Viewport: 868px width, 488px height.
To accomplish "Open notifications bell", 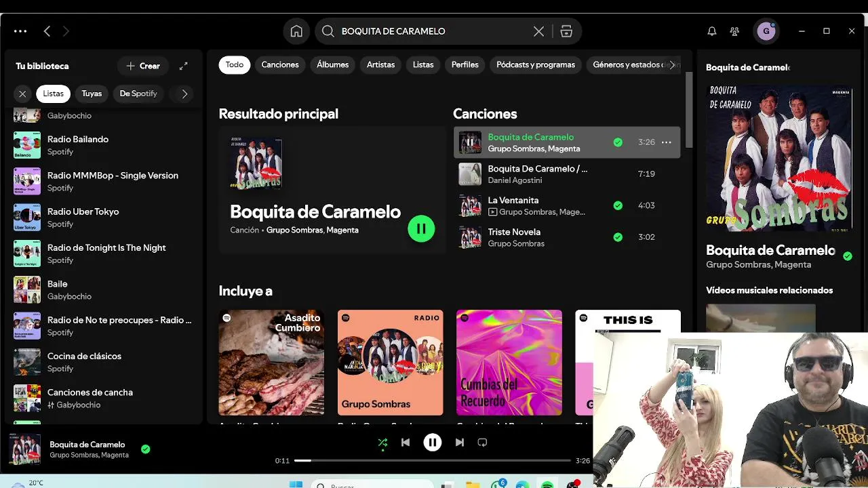I will pyautogui.click(x=711, y=31).
